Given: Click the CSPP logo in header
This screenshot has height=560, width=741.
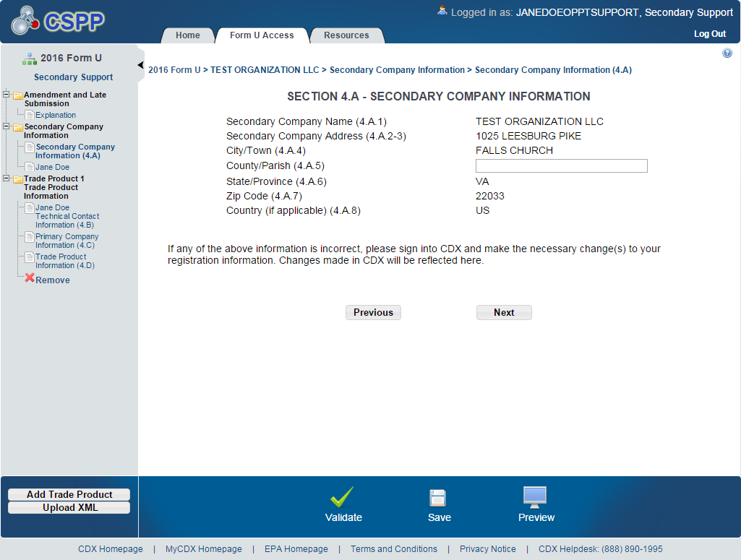Looking at the screenshot, I should coord(58,21).
